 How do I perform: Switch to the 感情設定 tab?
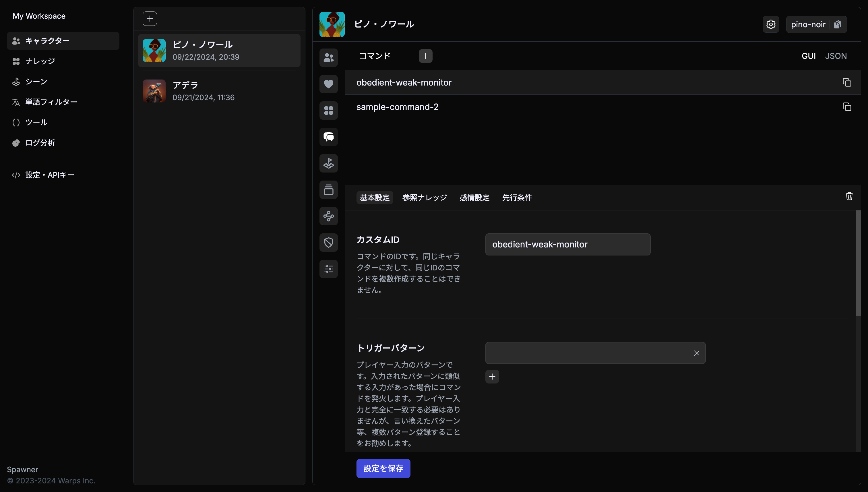[474, 198]
